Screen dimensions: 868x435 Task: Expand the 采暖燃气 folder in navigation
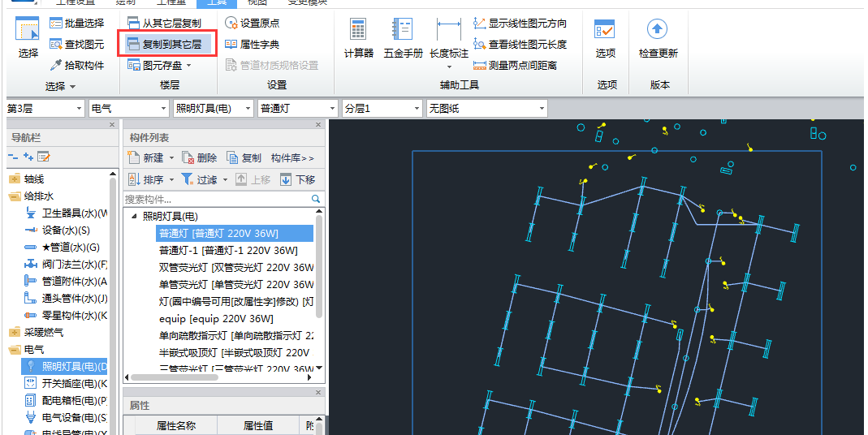tap(15, 332)
